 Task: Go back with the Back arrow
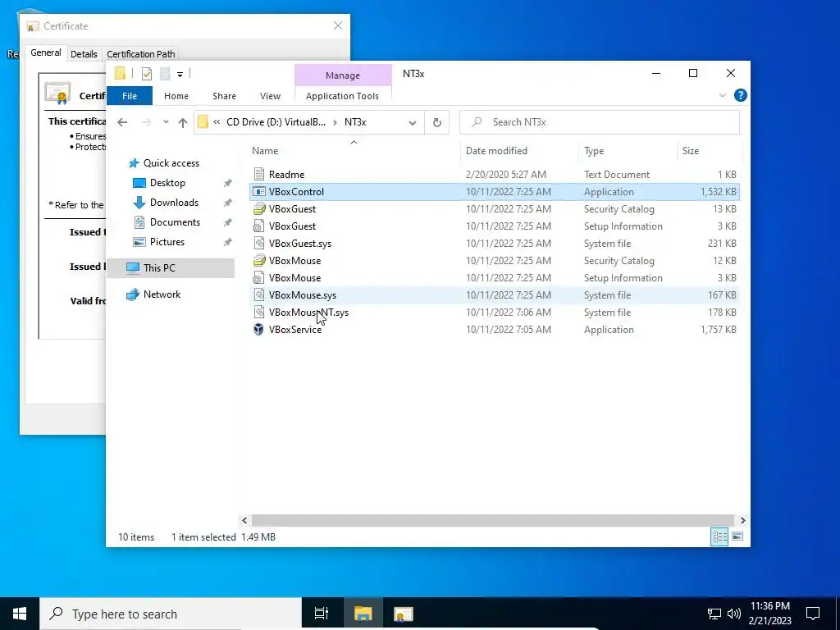click(122, 122)
